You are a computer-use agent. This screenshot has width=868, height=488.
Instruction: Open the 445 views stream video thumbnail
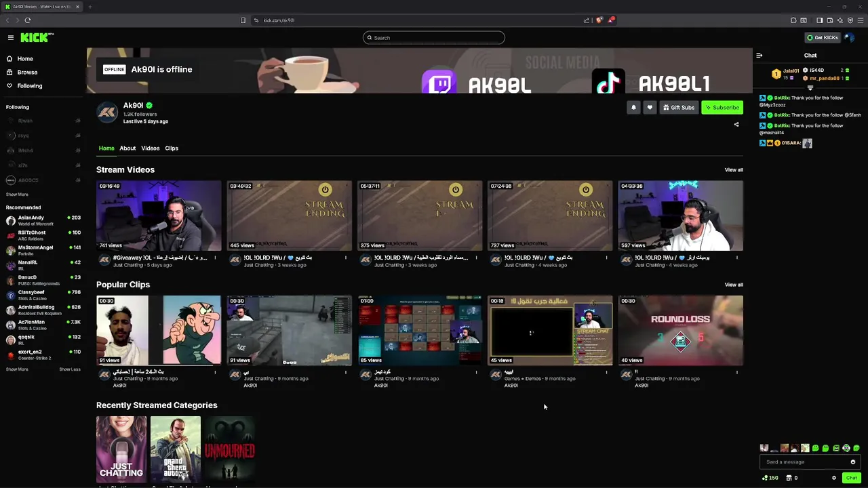[x=290, y=216]
